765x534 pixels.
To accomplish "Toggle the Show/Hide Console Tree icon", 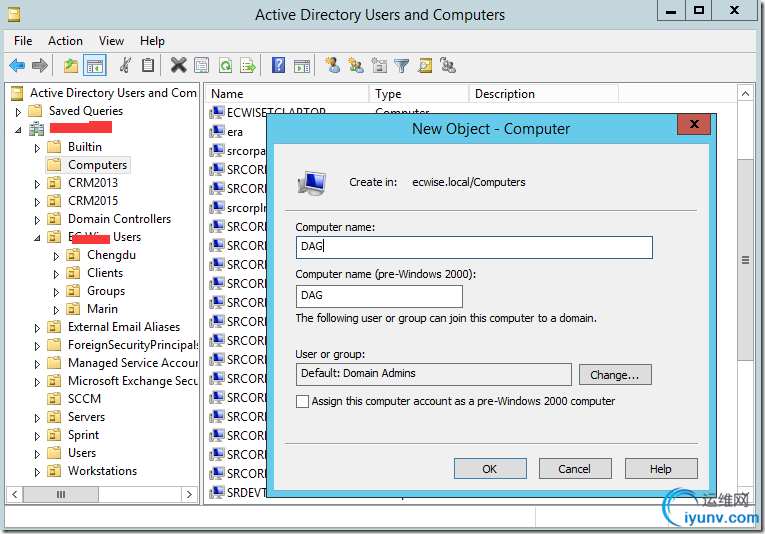I will click(95, 65).
